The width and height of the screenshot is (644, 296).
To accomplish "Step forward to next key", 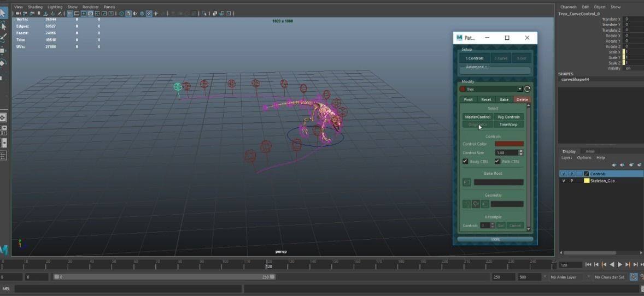I will [x=628, y=264].
